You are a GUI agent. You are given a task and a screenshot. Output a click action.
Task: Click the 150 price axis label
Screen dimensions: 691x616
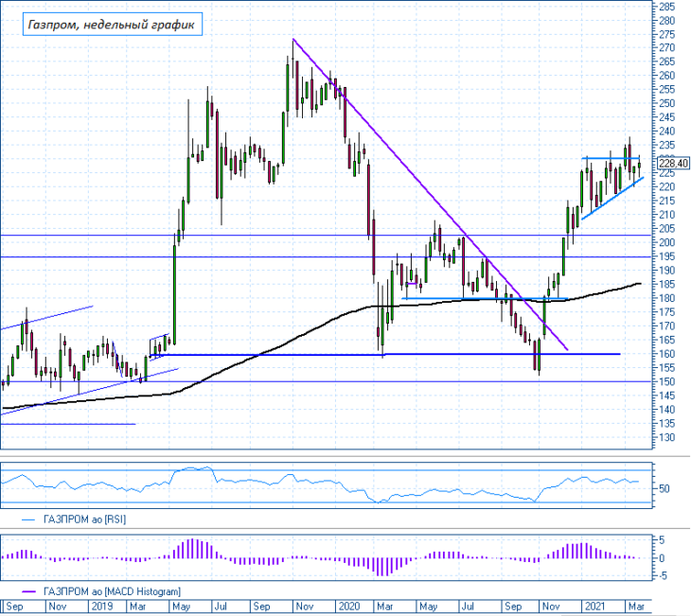(x=666, y=381)
